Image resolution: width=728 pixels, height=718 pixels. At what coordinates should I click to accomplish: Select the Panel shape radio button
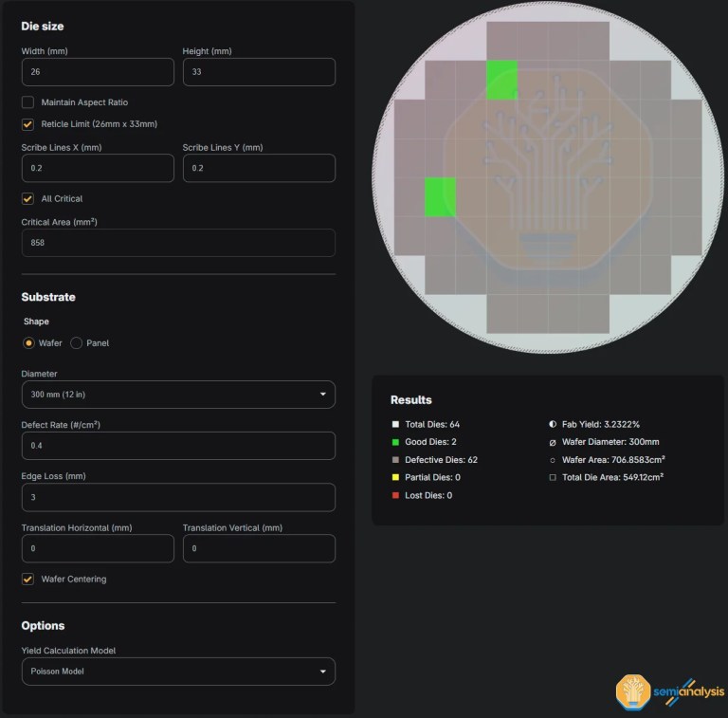click(x=77, y=342)
